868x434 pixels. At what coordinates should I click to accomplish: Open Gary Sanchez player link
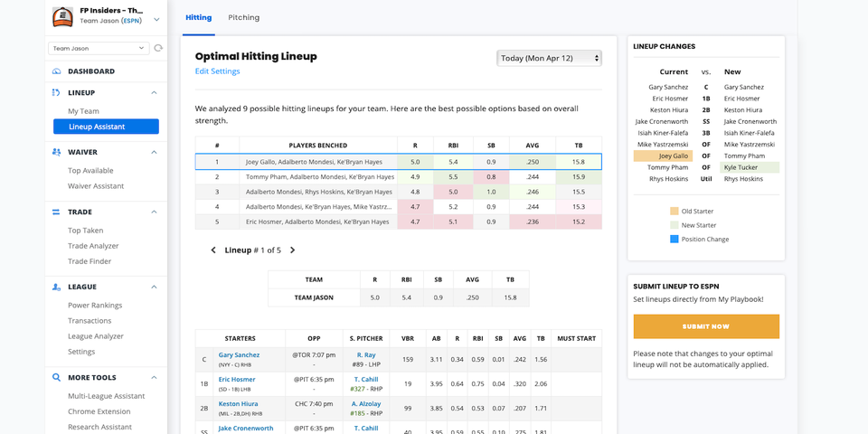(x=239, y=354)
